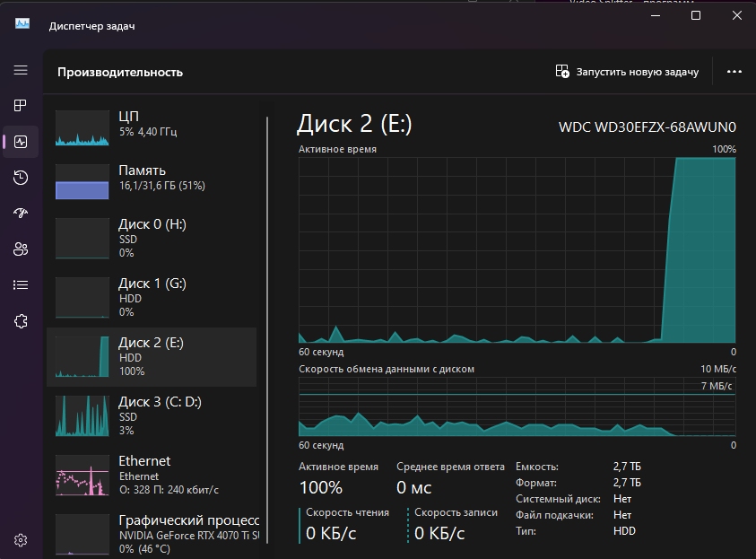Viewport: 756px width, 559px height.
Task: Click 'Запустить новую задачу' button
Action: coord(627,72)
